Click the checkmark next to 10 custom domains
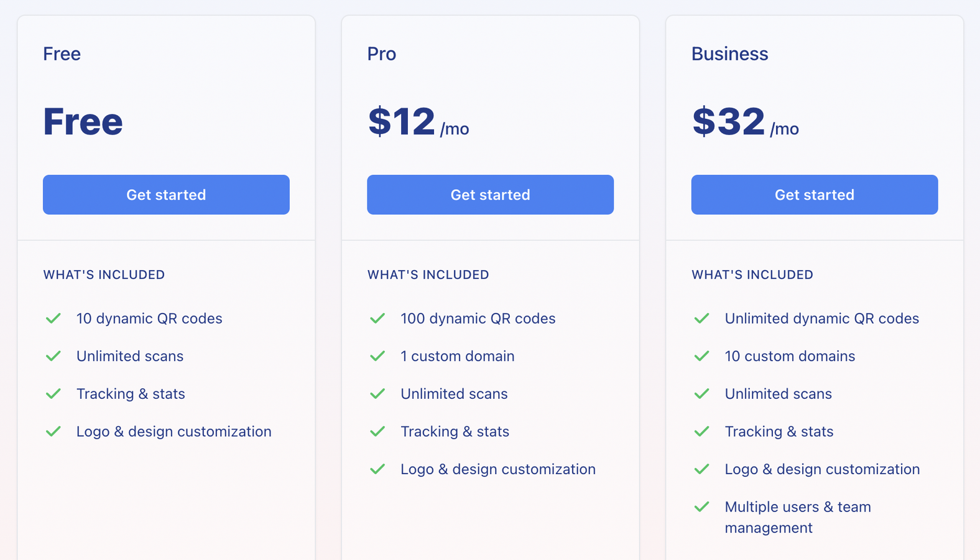 [701, 356]
